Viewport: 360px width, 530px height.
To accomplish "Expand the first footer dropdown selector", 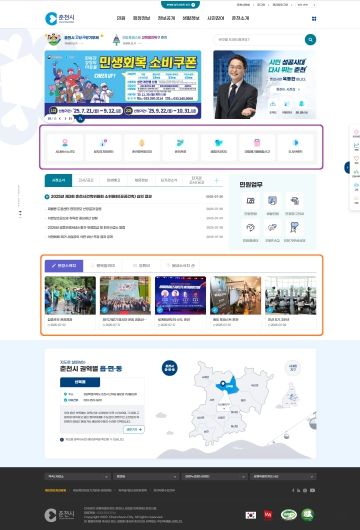I will click(77, 476).
